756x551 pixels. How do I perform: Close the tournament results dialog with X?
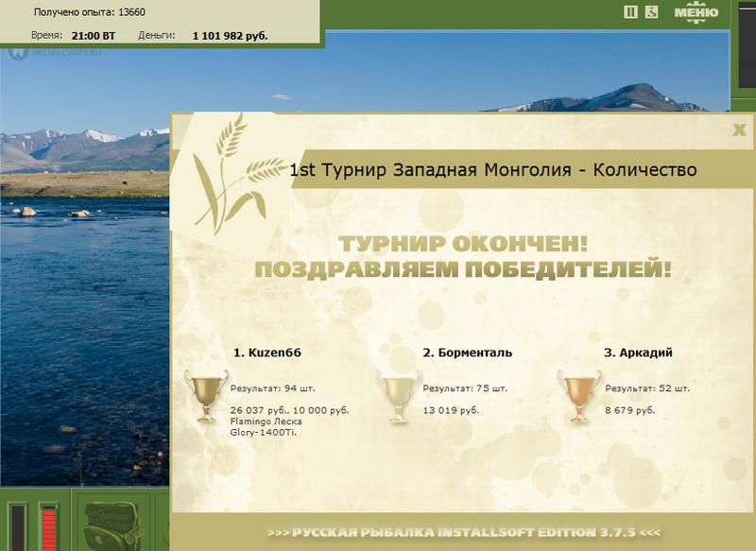point(739,129)
